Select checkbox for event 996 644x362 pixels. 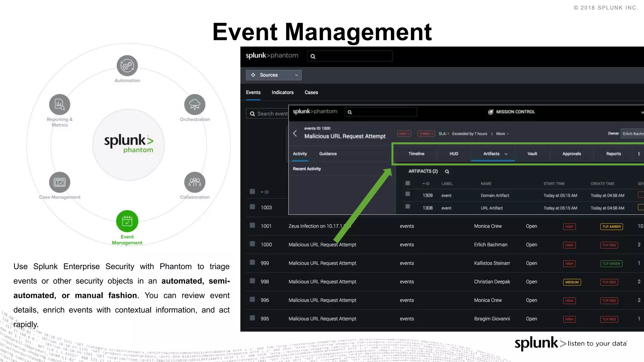(x=252, y=299)
